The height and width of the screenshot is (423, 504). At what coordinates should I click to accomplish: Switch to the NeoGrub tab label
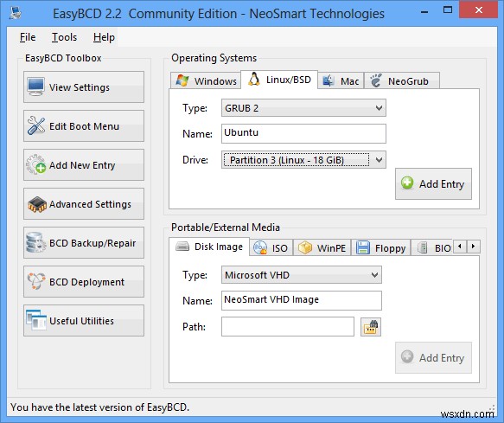click(x=408, y=81)
